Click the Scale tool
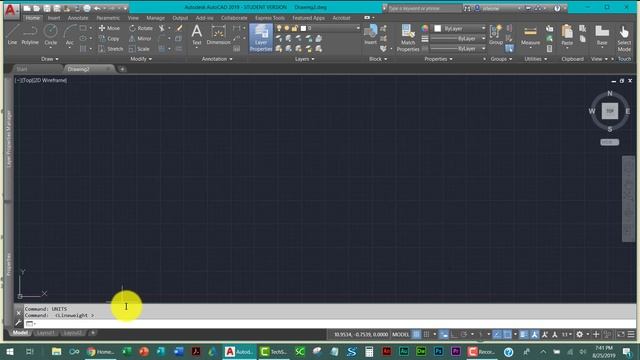 click(139, 49)
